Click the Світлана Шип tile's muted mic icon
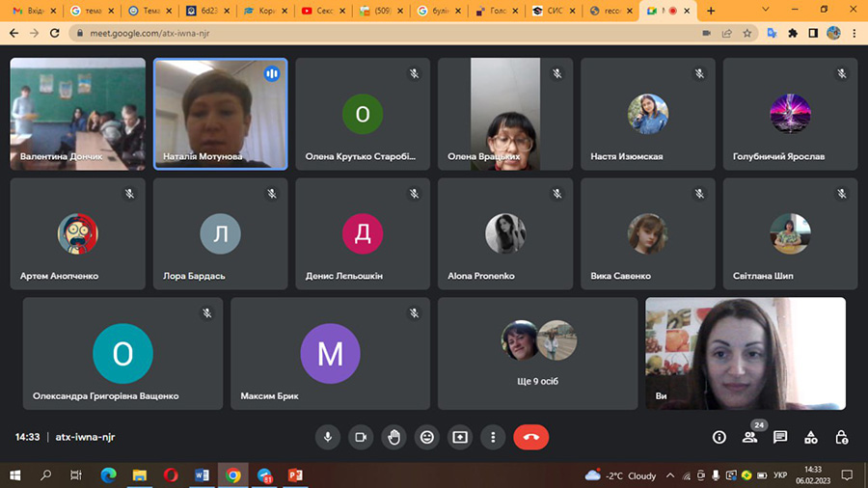 coord(841,194)
